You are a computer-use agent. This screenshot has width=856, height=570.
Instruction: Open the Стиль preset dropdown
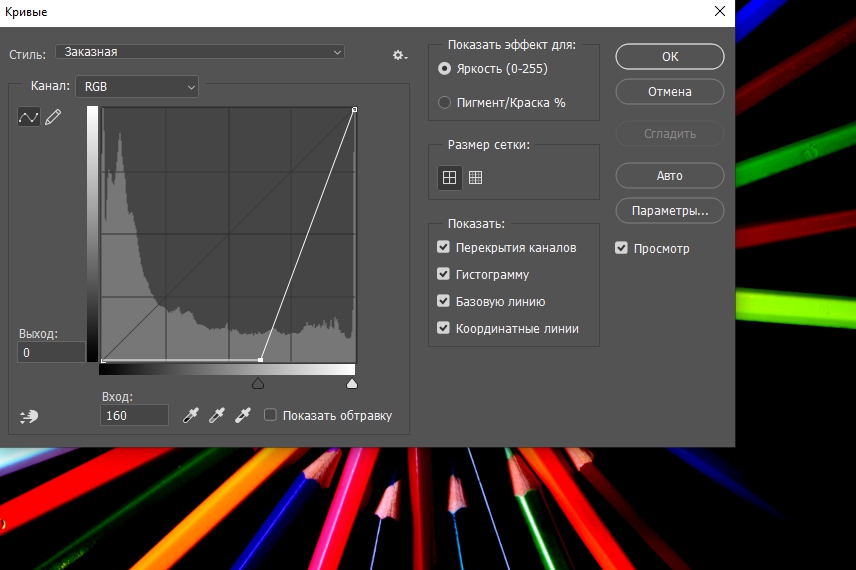click(x=200, y=52)
